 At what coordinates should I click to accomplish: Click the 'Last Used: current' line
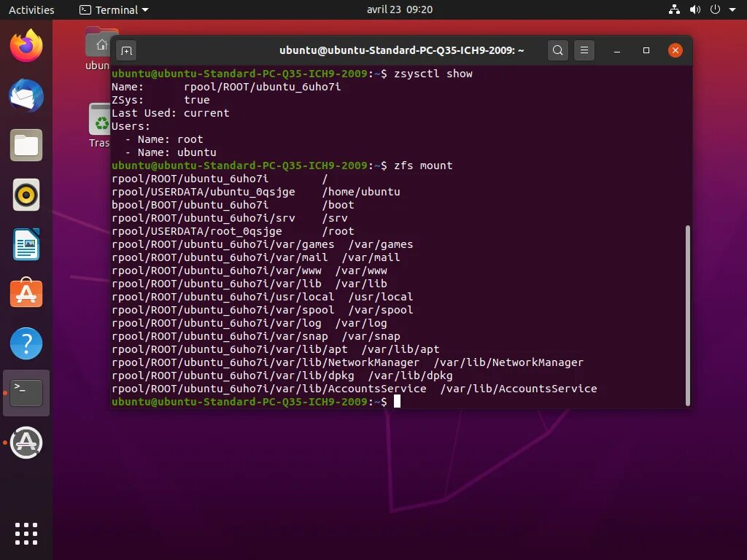pos(171,113)
